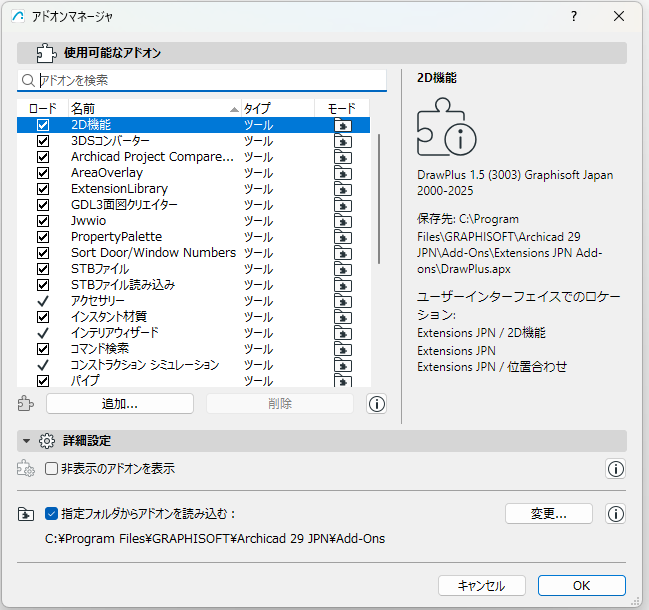Image resolution: width=649 pixels, height=610 pixels.
Task: Click the large puzzle info icon for 2D機能
Action: click(446, 127)
